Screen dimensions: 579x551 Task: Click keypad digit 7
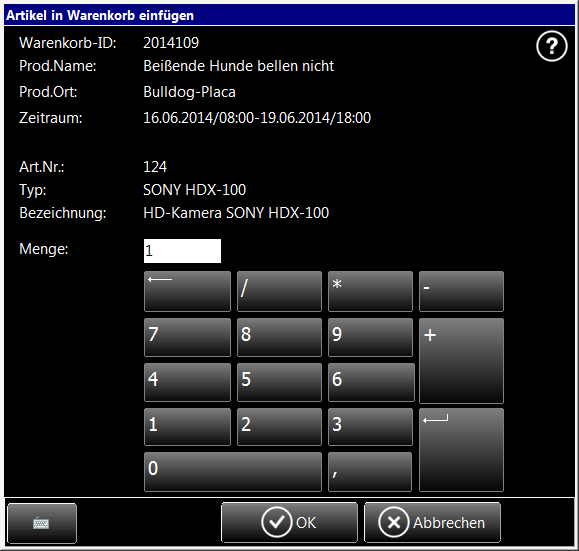click(x=187, y=337)
